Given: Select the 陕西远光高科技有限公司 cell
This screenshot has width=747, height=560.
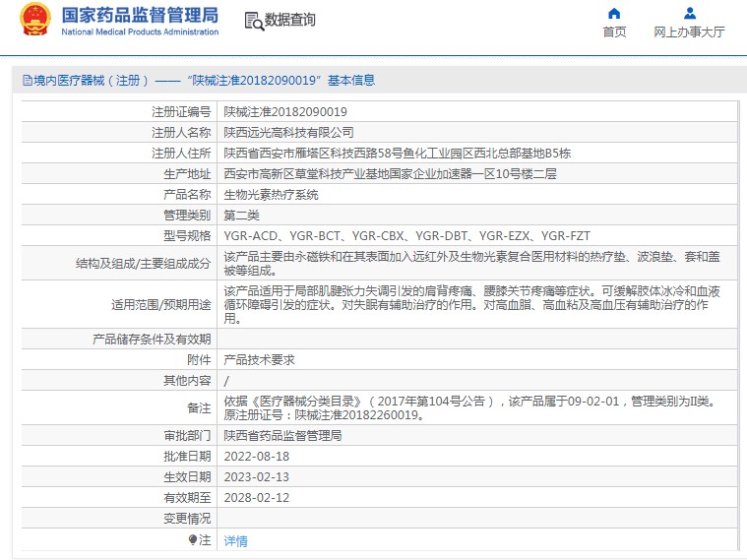Looking at the screenshot, I should tap(288, 133).
